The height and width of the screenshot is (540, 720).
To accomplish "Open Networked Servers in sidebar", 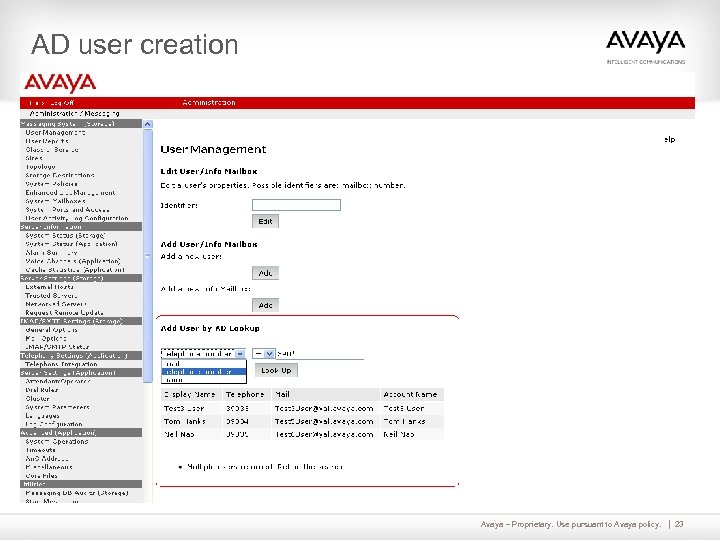I will pyautogui.click(x=56, y=304).
